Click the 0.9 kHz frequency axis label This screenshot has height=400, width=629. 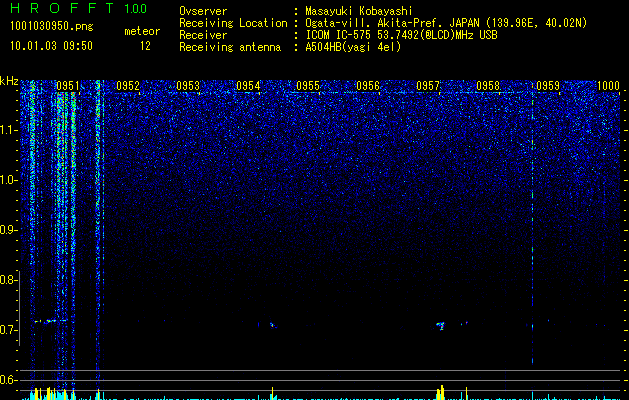tap(8, 230)
